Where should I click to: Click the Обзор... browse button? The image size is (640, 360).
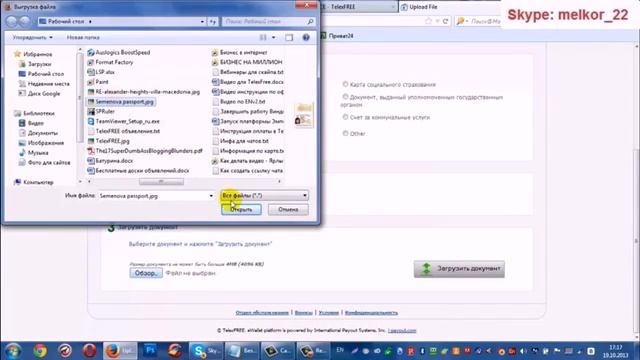coord(146,273)
